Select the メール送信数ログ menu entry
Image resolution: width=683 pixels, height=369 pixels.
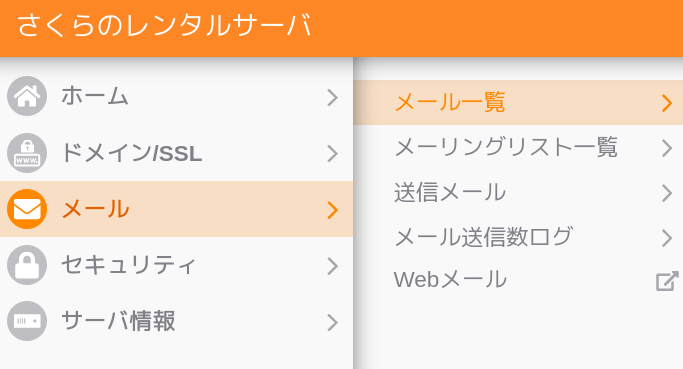pos(518,237)
